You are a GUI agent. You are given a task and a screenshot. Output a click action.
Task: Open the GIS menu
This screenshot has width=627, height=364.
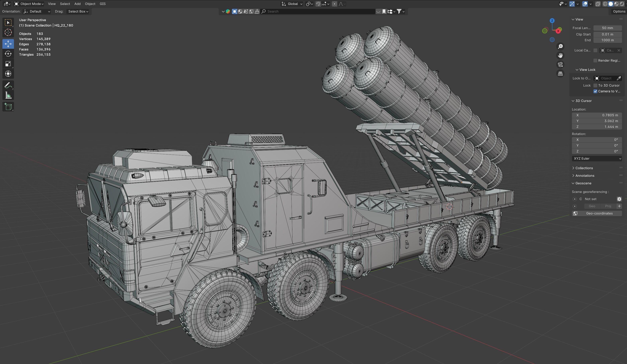coord(103,4)
